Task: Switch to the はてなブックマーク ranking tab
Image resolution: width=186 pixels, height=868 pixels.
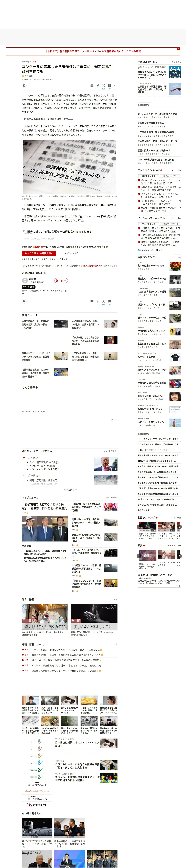Action: (170, 224)
